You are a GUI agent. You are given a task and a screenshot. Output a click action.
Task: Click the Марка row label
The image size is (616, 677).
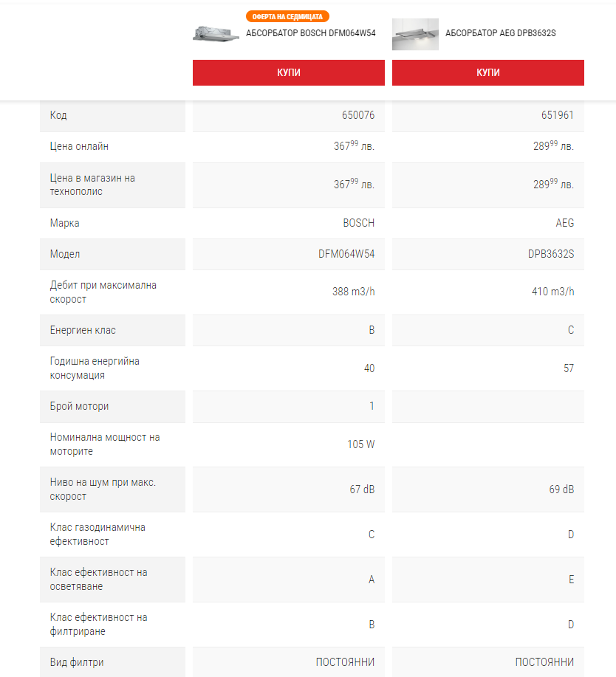click(x=65, y=223)
